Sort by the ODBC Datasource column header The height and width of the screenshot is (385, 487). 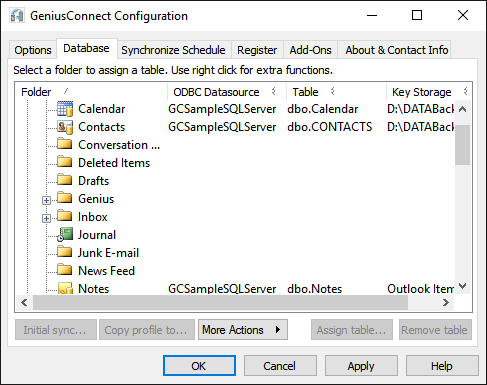coord(227,92)
